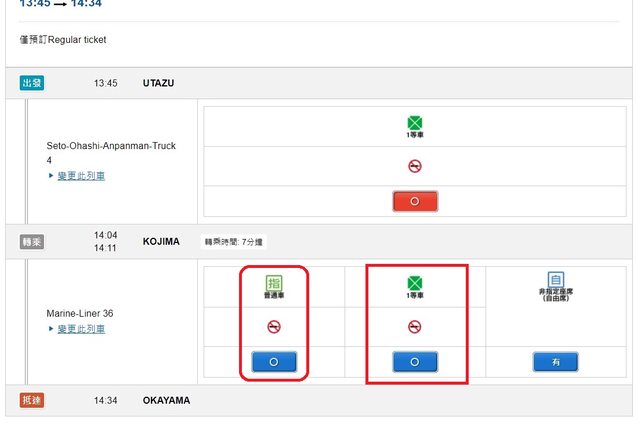Click the gray 轉乘 transfer badge
Screen dimensions: 641x424
32,242
